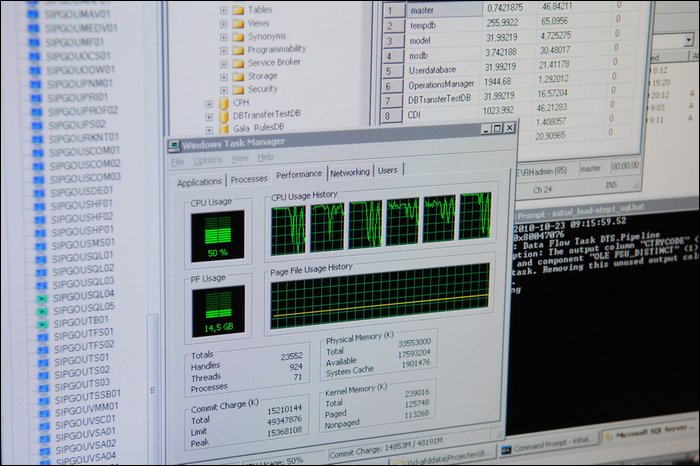Viewport: 700px width, 466px height.
Task: Open the Networking tab
Action: tap(349, 172)
